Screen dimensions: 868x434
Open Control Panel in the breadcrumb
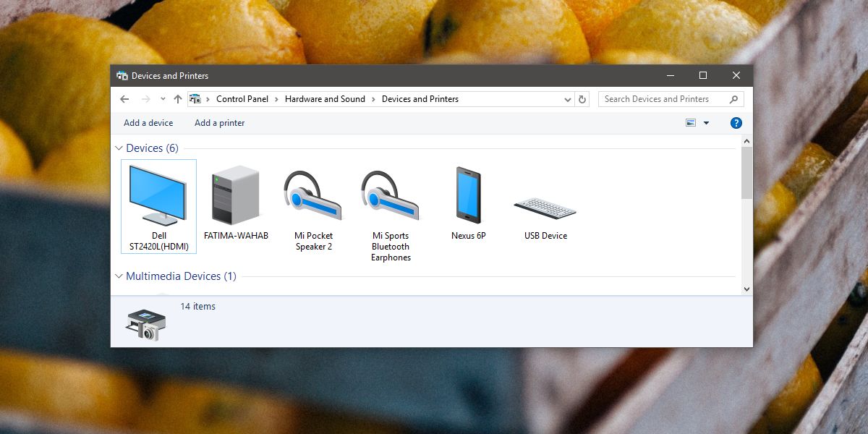(242, 99)
